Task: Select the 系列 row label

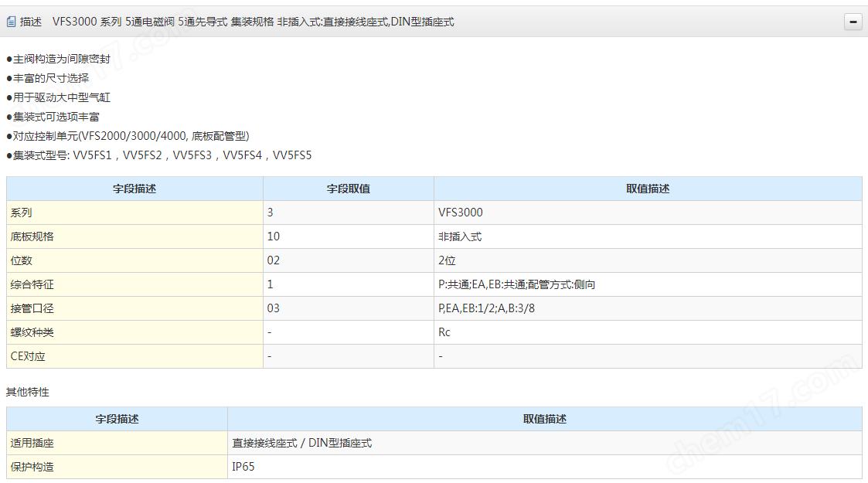Action: point(134,213)
